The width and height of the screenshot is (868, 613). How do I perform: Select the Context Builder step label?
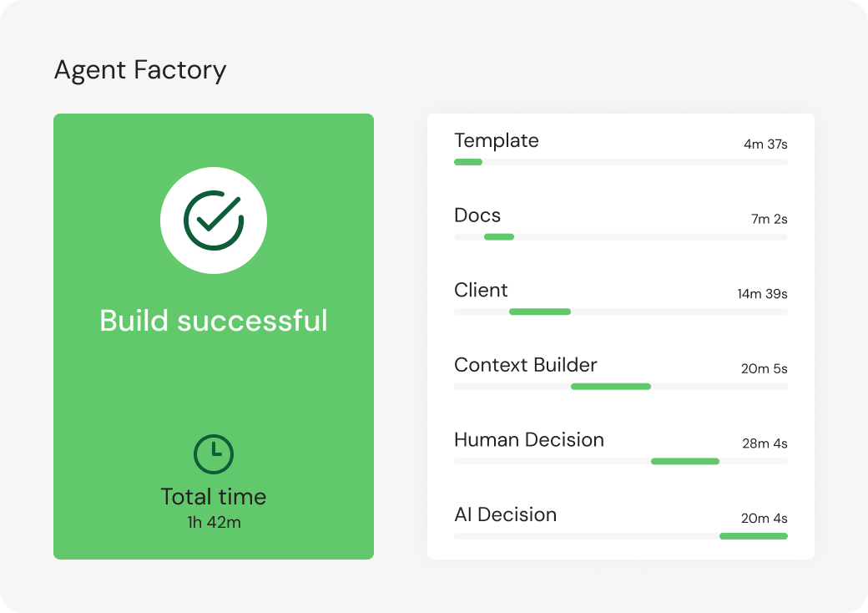[525, 365]
